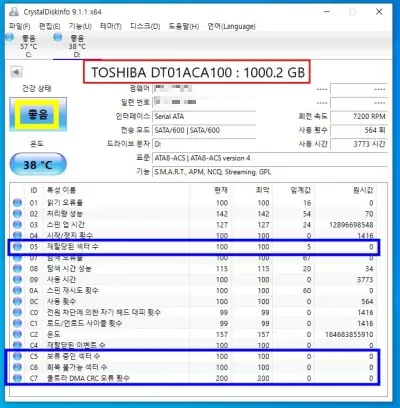Select the 스핀 재시도 횟수 attribute name
This screenshot has width=400, height=408.
(x=73, y=290)
